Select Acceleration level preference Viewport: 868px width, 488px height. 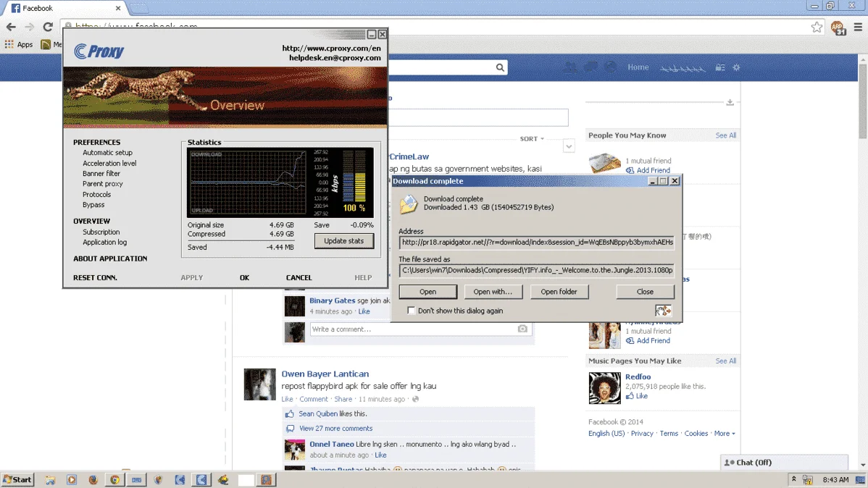click(x=109, y=163)
